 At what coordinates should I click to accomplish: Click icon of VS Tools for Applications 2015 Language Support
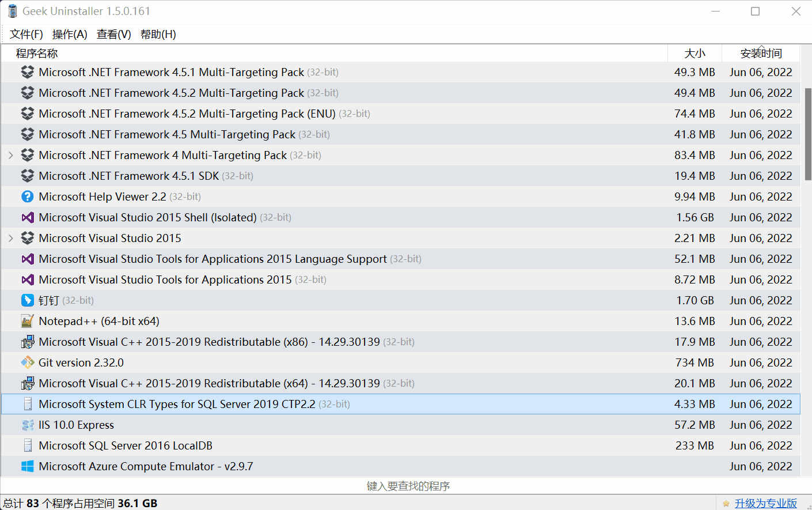pos(27,259)
